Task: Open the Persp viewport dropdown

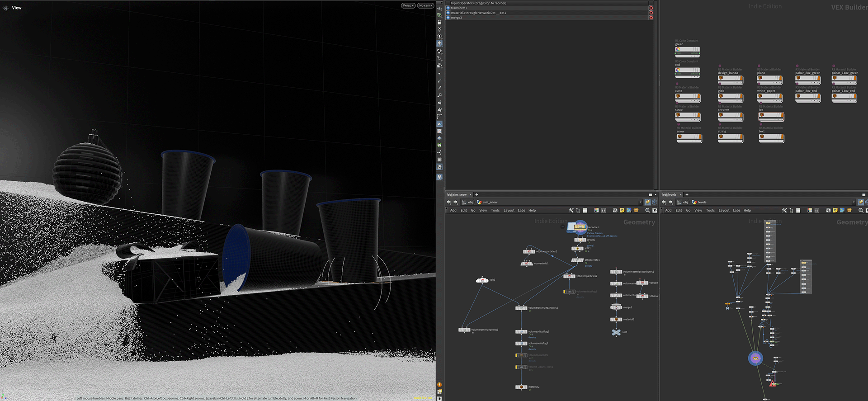Action: [x=408, y=5]
